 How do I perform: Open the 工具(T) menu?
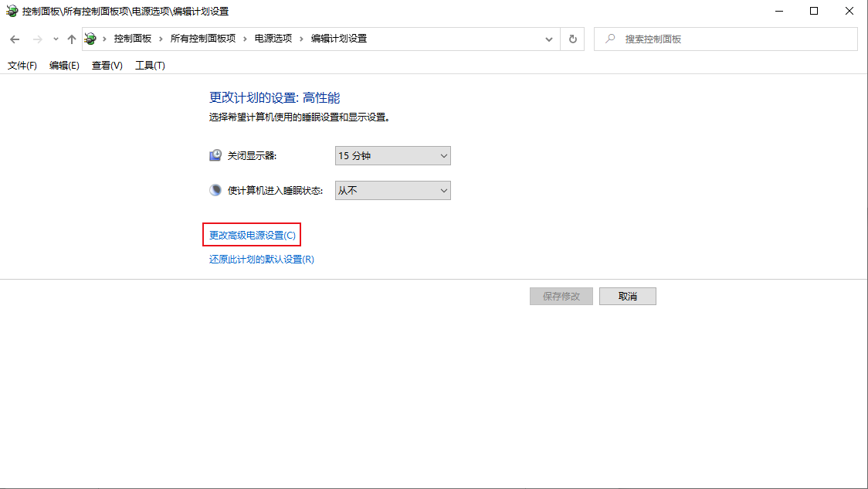[150, 66]
